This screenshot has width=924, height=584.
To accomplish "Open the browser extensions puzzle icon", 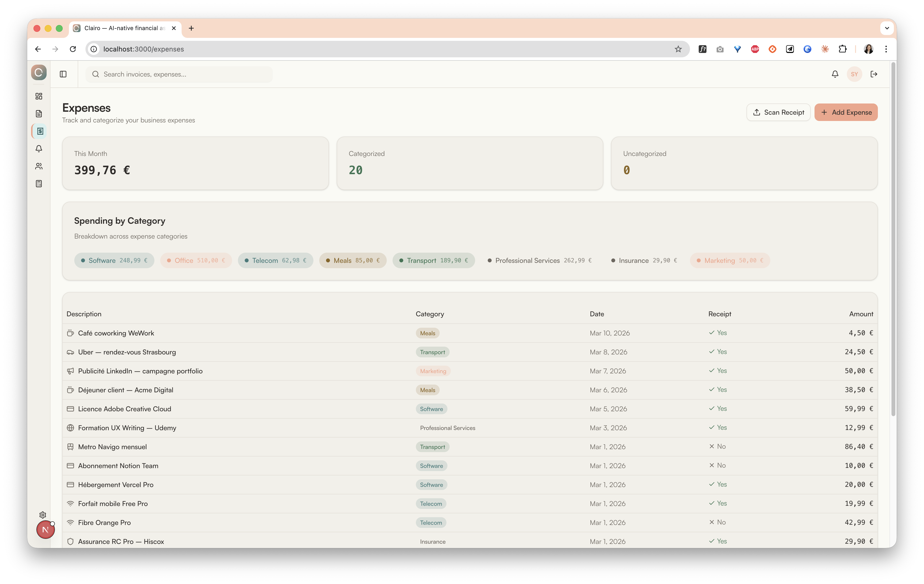I will tap(842, 49).
